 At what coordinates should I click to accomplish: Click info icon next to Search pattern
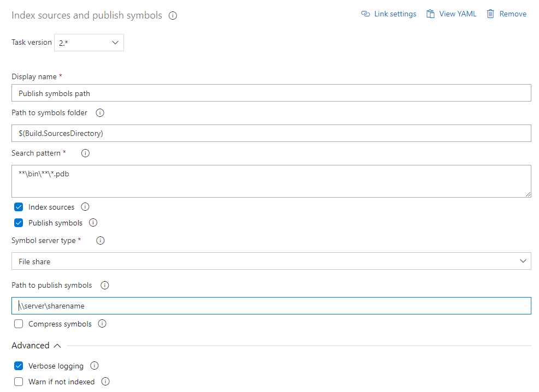(x=85, y=153)
